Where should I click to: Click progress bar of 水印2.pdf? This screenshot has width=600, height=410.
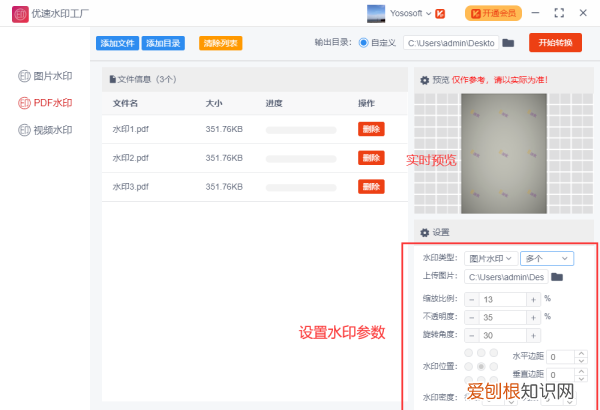[x=301, y=159]
